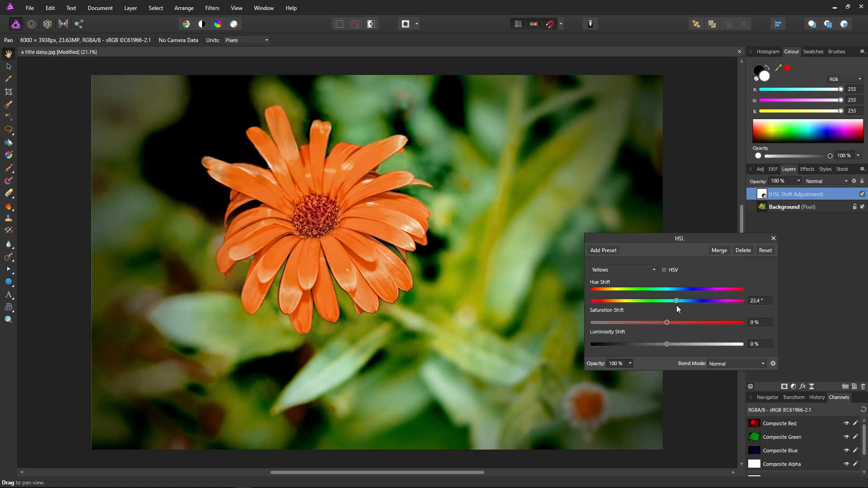Expand the HSL Blend Mode dropdown
This screenshot has height=488, width=868.
pos(736,364)
